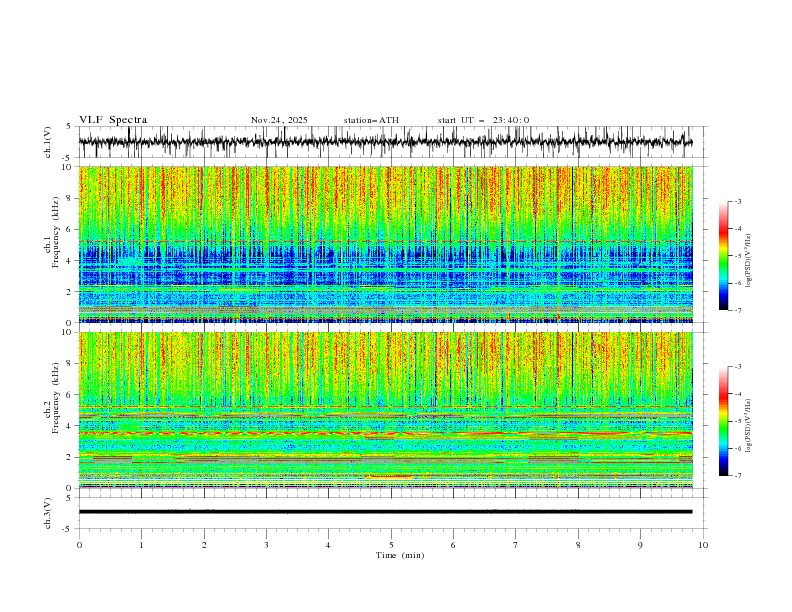Click the color scale bar beside ch.1 spectrogram
Screen dimensions: 792x612
pos(723,256)
